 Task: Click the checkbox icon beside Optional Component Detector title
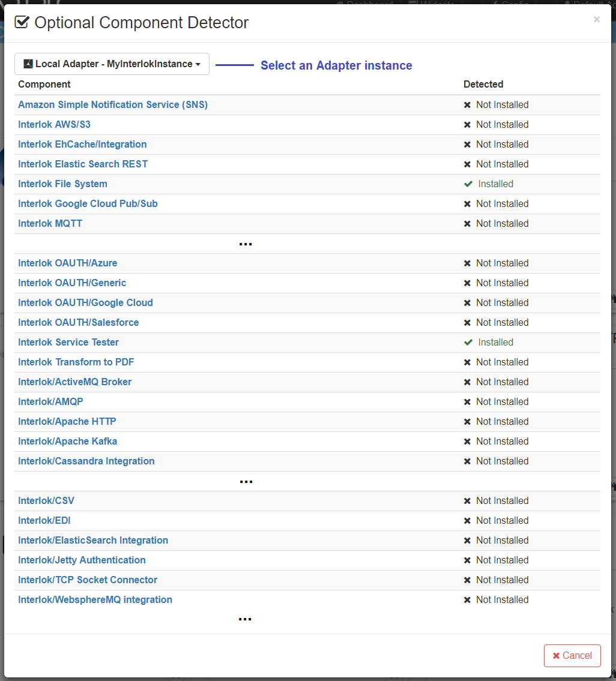[22, 22]
